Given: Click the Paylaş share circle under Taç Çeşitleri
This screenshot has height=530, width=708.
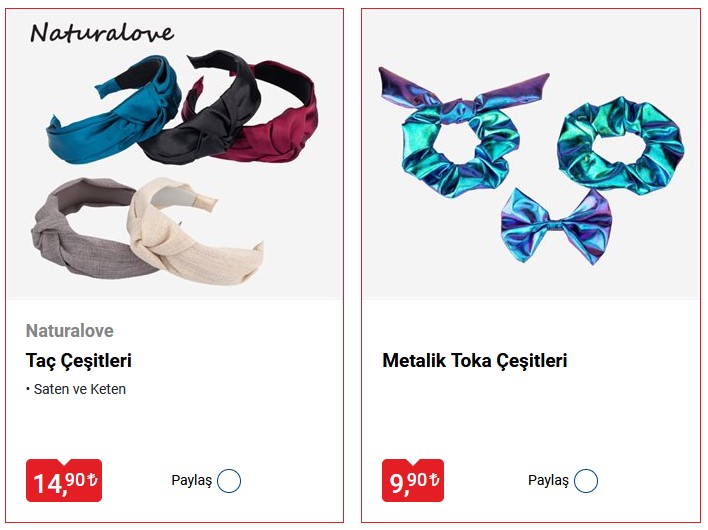Looking at the screenshot, I should coord(229,481).
